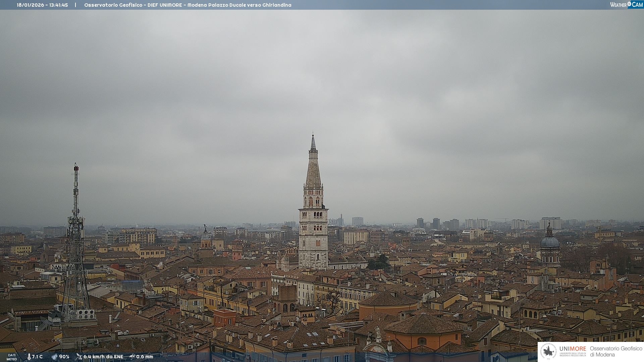
Task: Click the thermometer temperature icon
Action: (x=29, y=357)
